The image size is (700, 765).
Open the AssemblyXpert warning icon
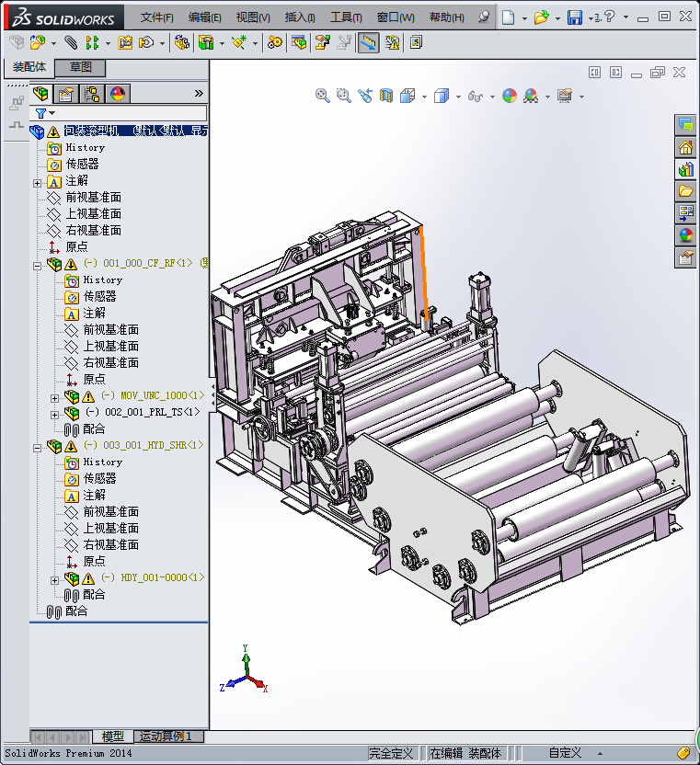(x=392, y=43)
